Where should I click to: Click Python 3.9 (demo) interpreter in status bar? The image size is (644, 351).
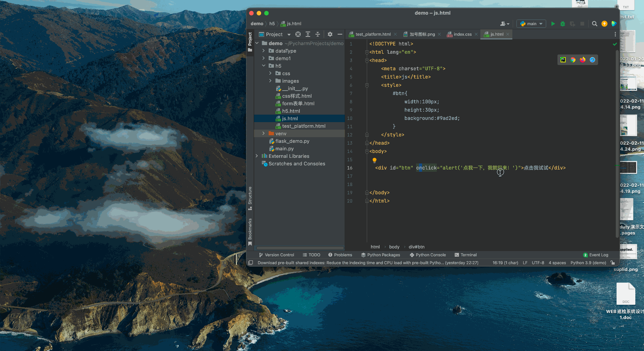(x=588, y=263)
